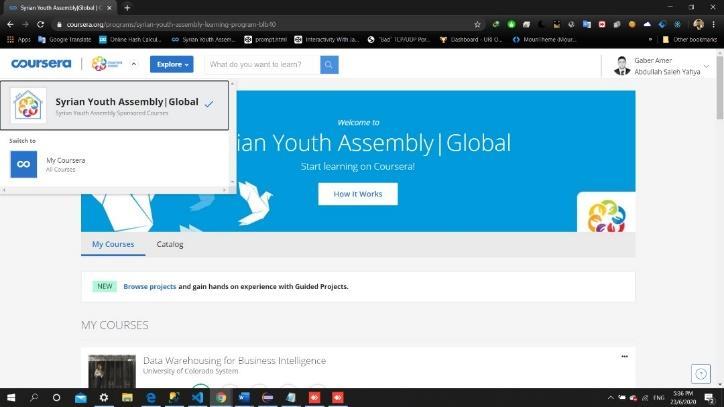Launch Microsoft Edge from the taskbar
Screen dimensions: 724x407
[x=151, y=397]
